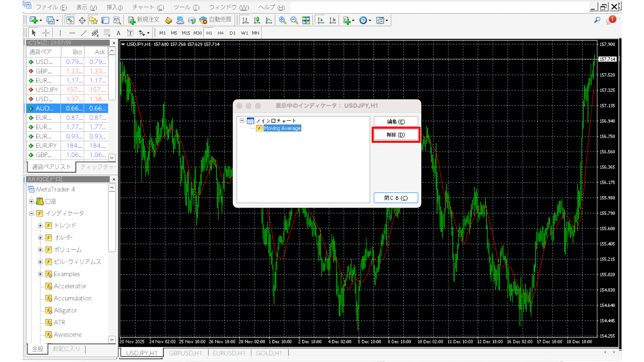Click the zoom out magnifier icon
Image resolution: width=644 pixels, height=362 pixels.
point(294,20)
